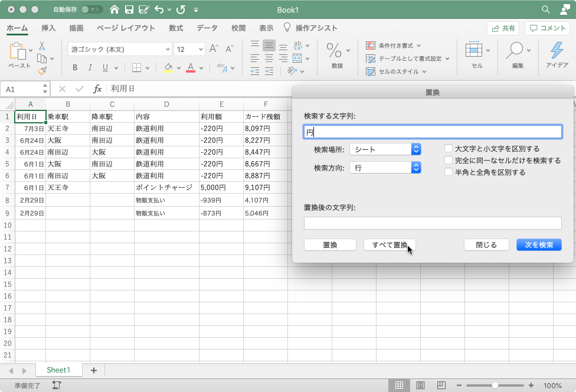Toggle Bold formatting
576x392 pixels.
[x=75, y=68]
